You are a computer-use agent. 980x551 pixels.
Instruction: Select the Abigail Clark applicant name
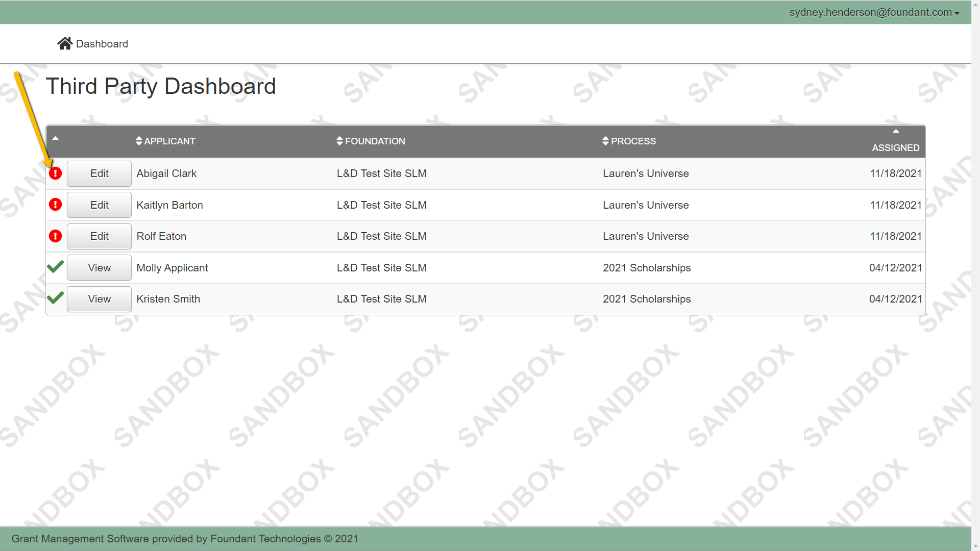pos(166,173)
